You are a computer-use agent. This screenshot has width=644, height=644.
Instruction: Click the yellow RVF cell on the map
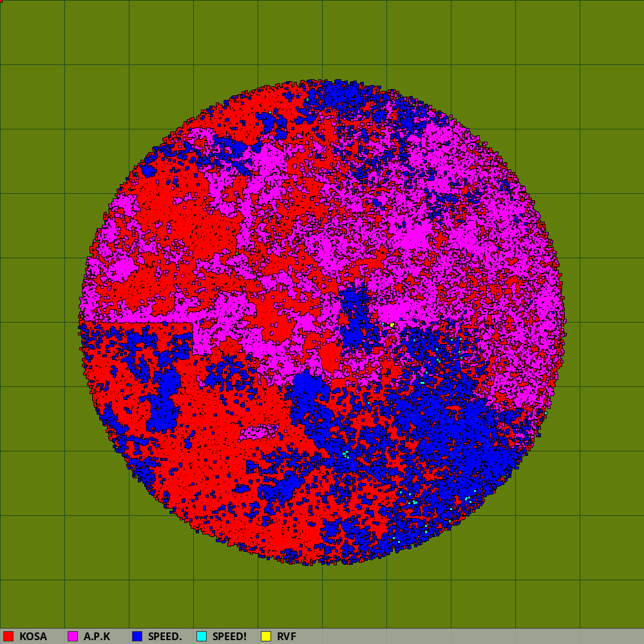tap(392, 325)
